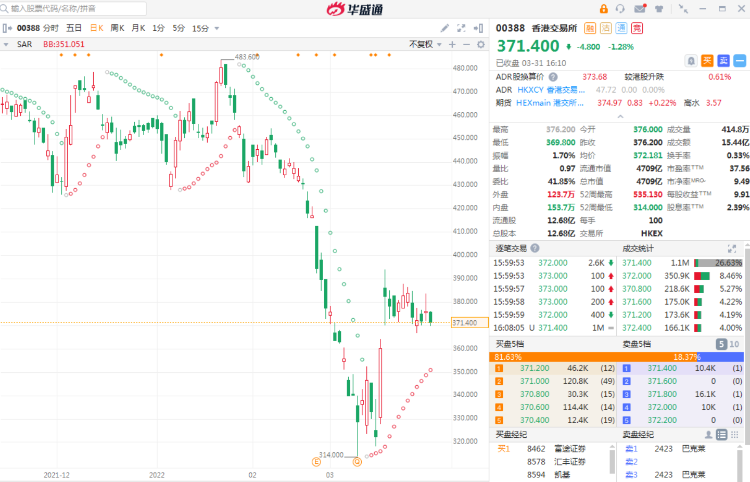Click the 通 stock connect badge

[621, 28]
